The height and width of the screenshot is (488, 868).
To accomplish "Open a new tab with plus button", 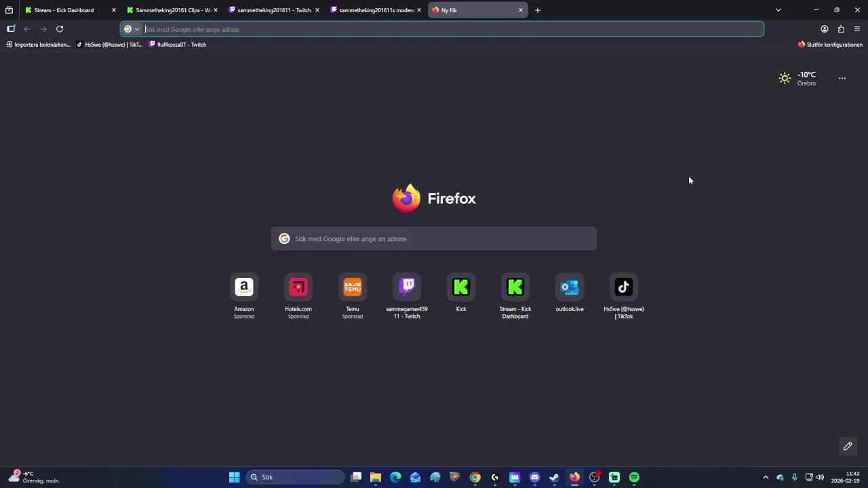I will [538, 10].
